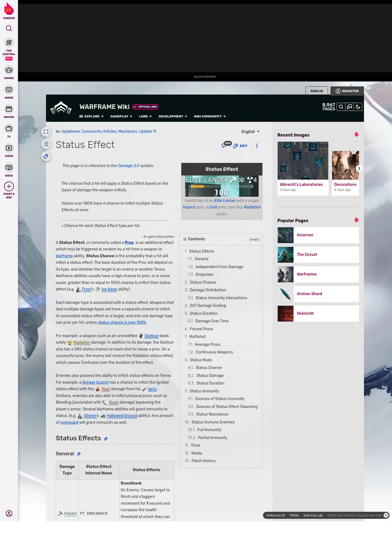Click Popular Pages flame icon
This screenshot has width=392, height=545.
357,220
